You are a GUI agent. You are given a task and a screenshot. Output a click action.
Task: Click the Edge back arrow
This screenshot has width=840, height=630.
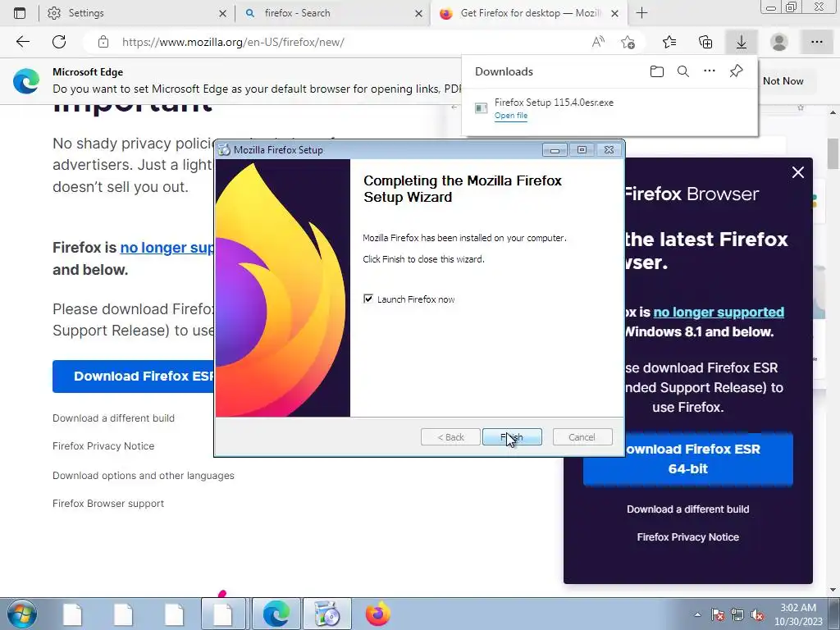(x=22, y=42)
